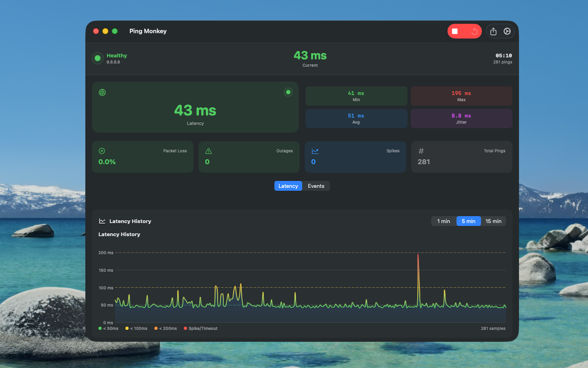Select the Packet Loss crossed-circle icon
Image resolution: width=588 pixels, height=368 pixels.
[x=102, y=151]
